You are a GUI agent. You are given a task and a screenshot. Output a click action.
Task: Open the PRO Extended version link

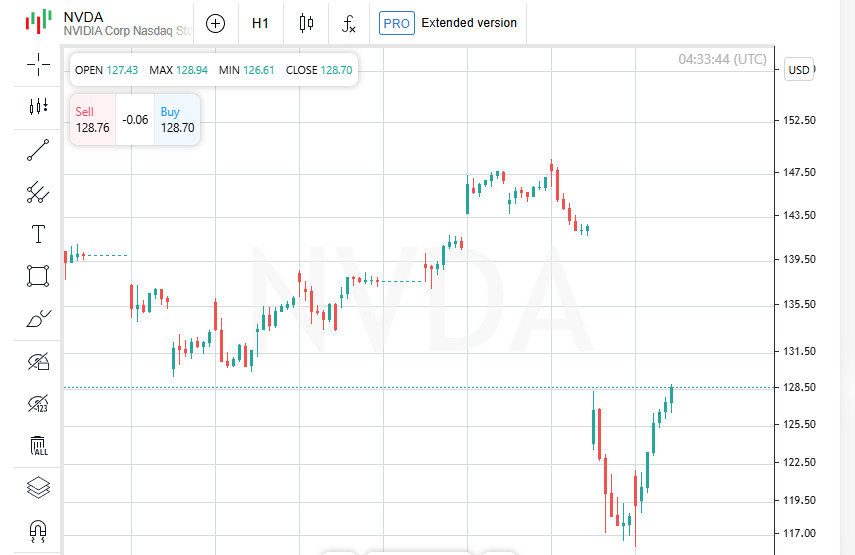(449, 23)
